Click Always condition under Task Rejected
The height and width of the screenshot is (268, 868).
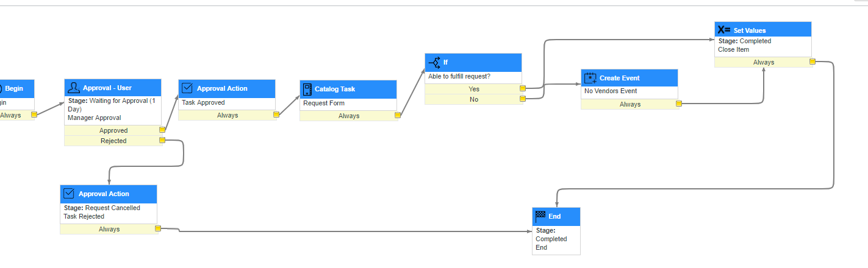[x=109, y=229]
